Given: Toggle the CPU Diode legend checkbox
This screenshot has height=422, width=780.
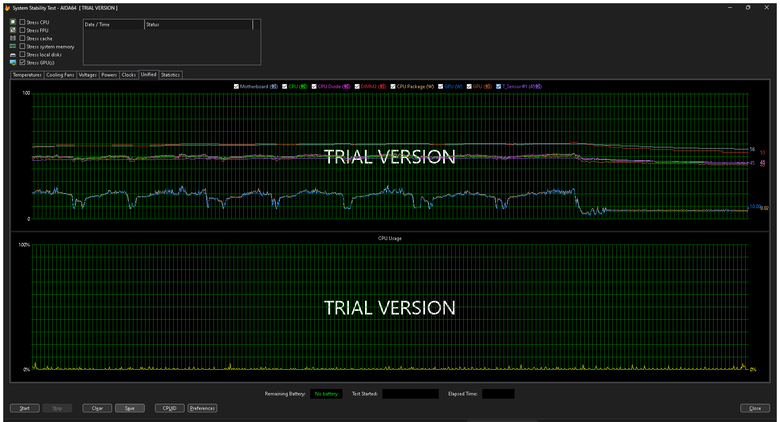Looking at the screenshot, I should (314, 86).
